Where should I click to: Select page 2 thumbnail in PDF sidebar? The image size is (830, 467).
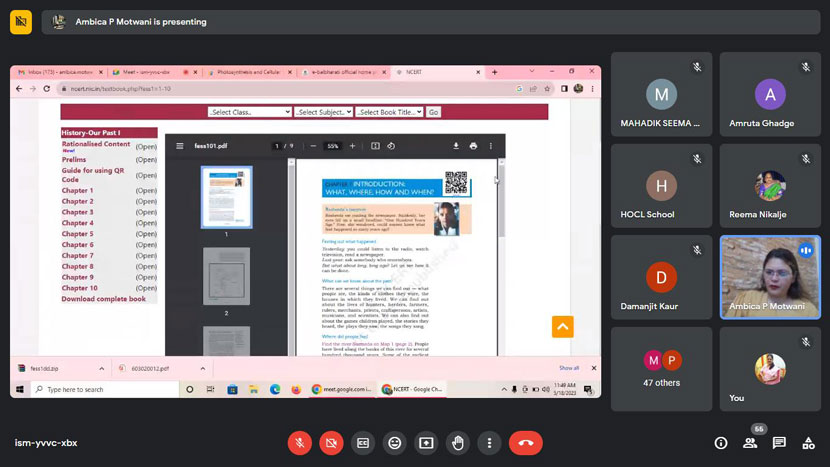pos(227,276)
